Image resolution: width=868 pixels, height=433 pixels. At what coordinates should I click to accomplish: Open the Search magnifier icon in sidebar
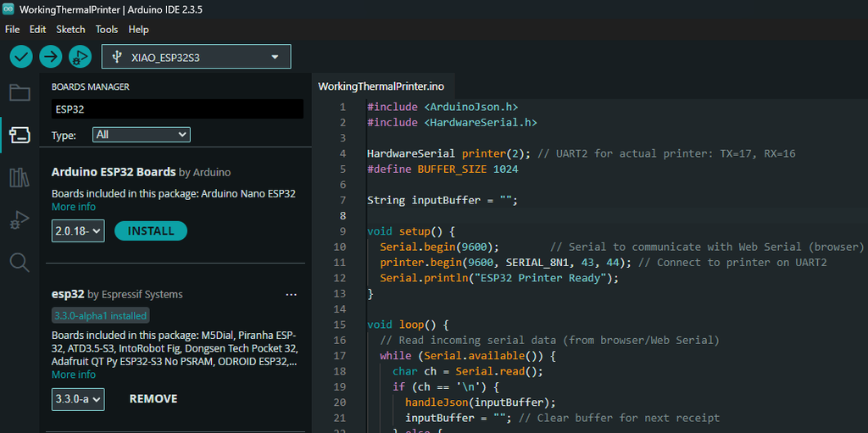(x=19, y=262)
